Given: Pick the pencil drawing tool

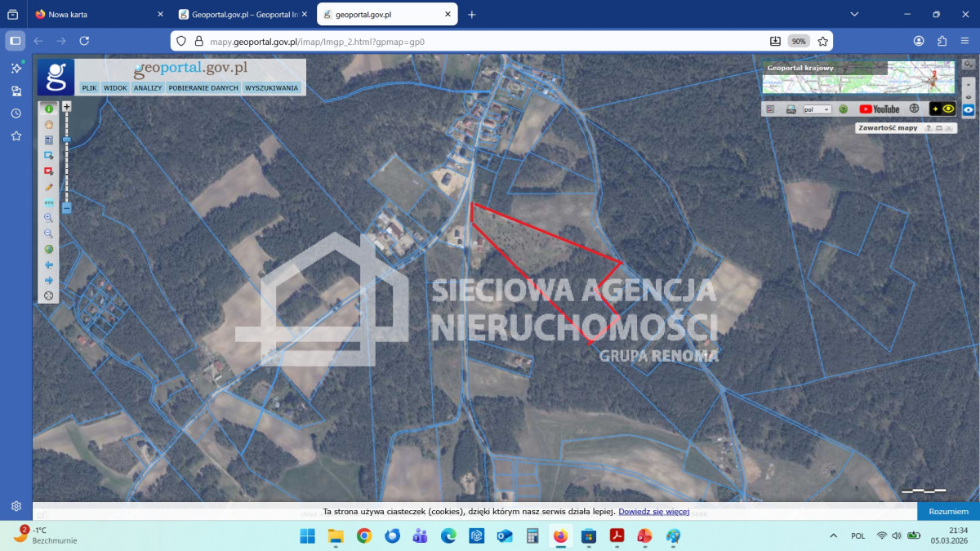Looking at the screenshot, I should click(x=48, y=187).
